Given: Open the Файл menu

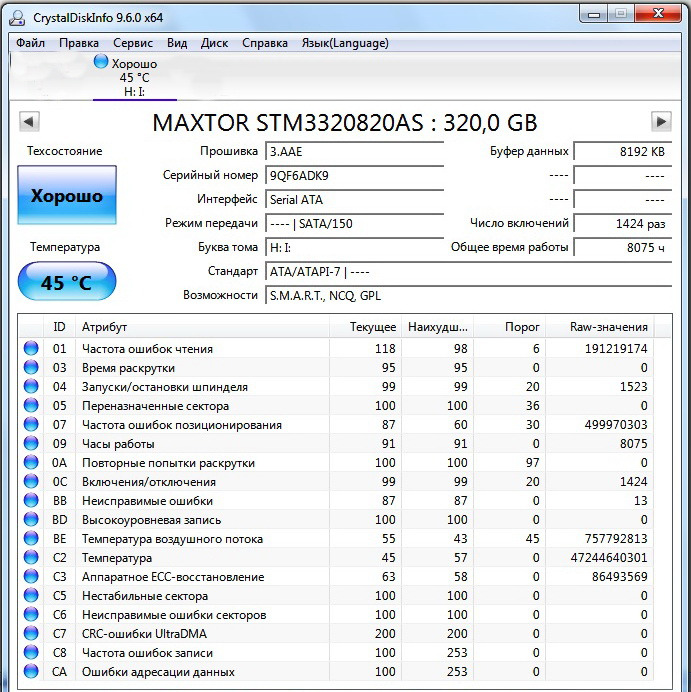Looking at the screenshot, I should coord(31,43).
